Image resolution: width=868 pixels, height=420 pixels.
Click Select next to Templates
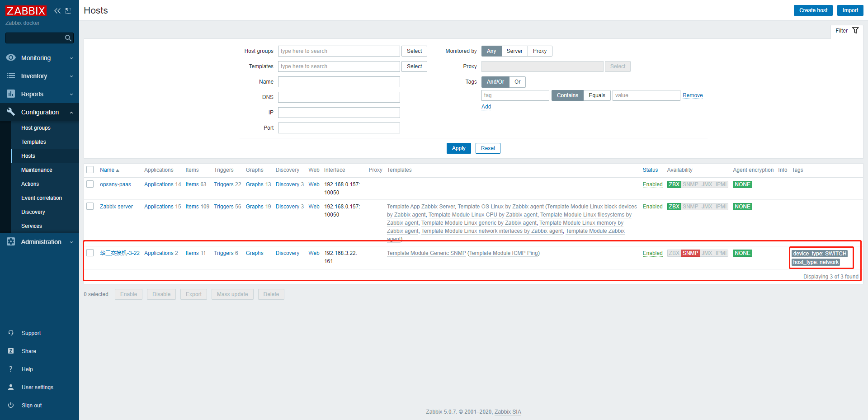pyautogui.click(x=414, y=66)
